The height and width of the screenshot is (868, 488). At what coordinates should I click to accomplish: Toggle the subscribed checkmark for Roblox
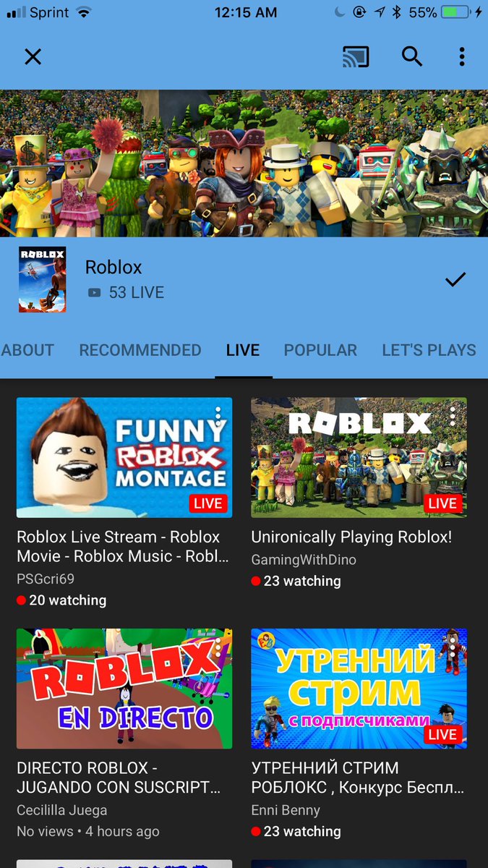[x=455, y=279]
